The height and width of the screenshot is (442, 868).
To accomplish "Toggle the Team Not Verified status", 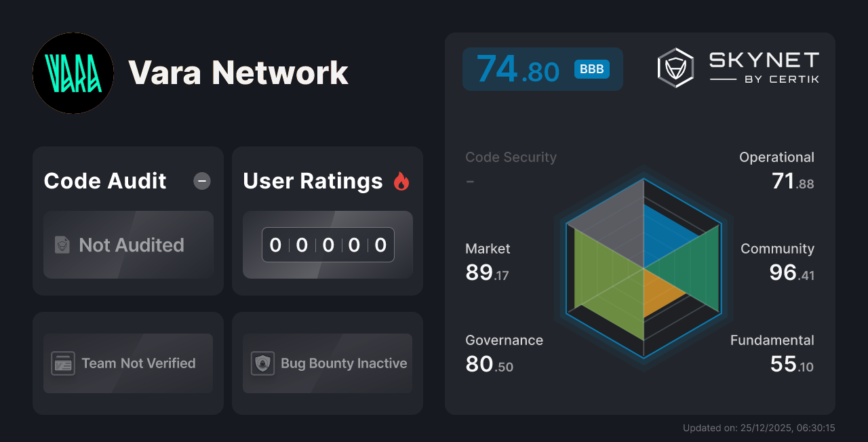I will tap(127, 363).
